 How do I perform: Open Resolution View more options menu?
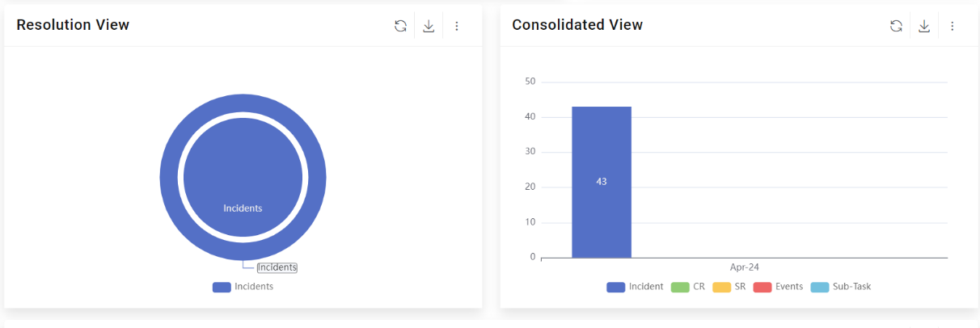click(x=457, y=26)
